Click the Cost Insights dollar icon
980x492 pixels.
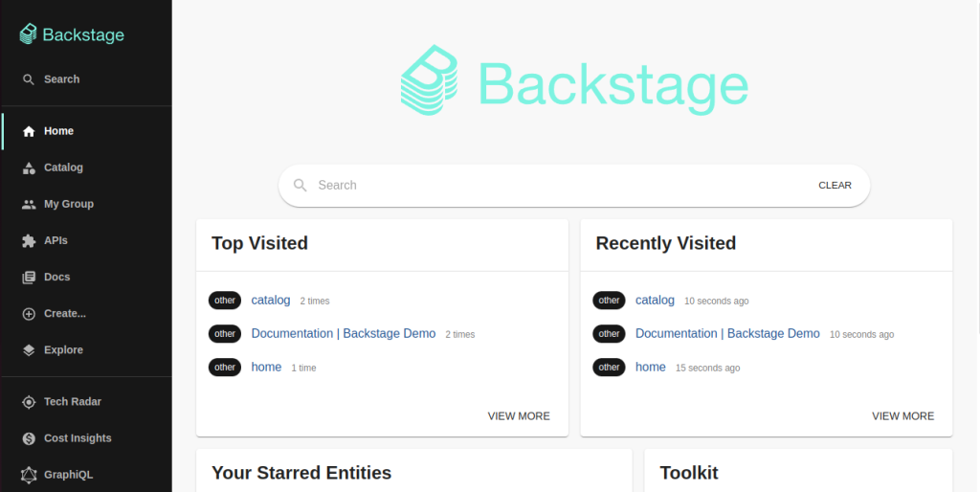(29, 438)
